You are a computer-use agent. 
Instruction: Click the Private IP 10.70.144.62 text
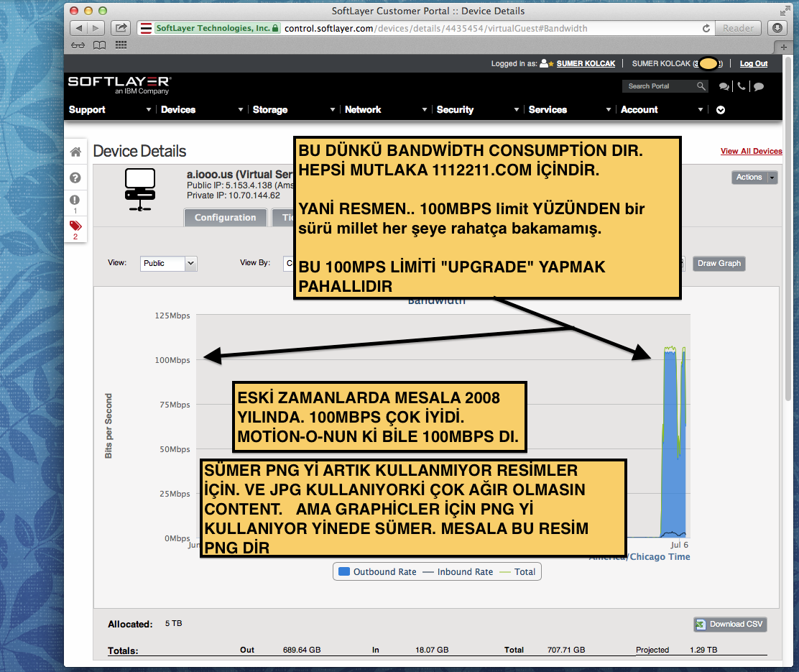click(234, 195)
